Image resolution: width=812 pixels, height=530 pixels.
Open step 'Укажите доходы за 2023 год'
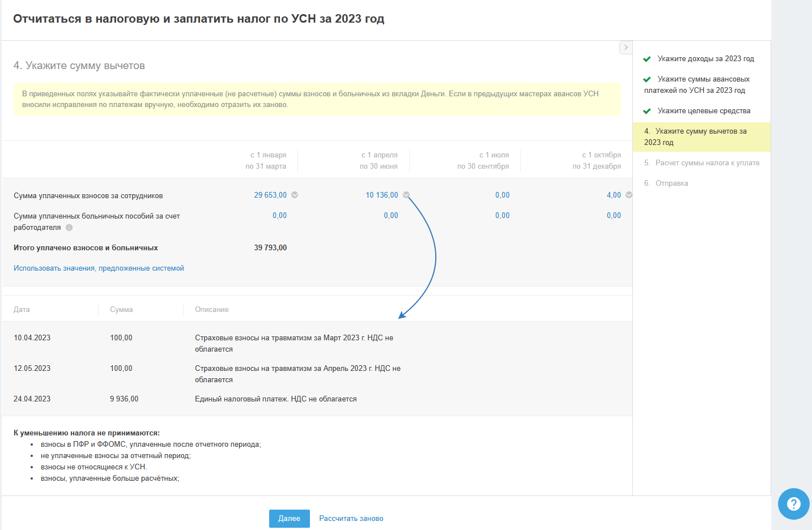point(705,59)
